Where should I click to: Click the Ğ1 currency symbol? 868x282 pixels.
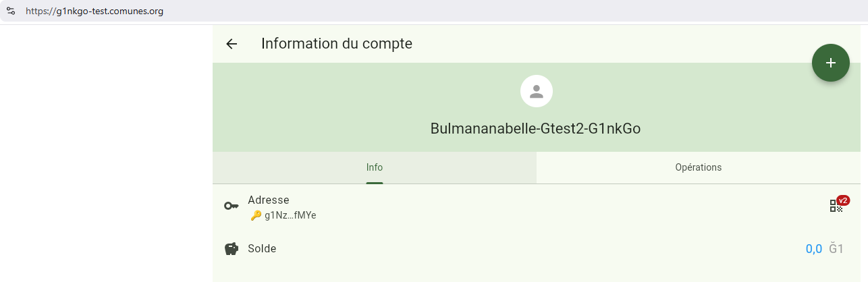coord(836,249)
